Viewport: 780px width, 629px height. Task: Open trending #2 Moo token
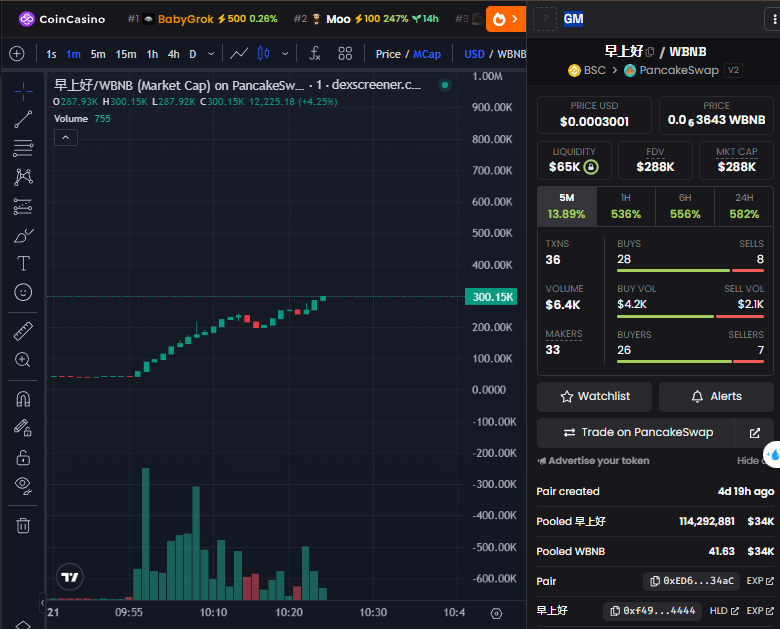(x=366, y=19)
